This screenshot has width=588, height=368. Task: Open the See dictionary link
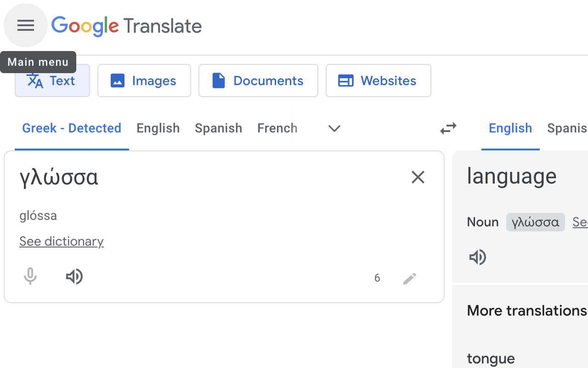(x=62, y=241)
